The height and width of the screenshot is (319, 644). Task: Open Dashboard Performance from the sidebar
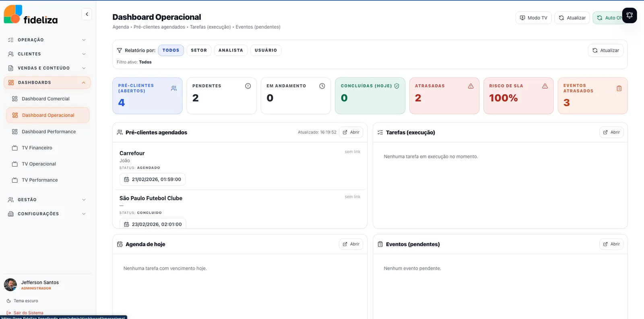click(48, 132)
